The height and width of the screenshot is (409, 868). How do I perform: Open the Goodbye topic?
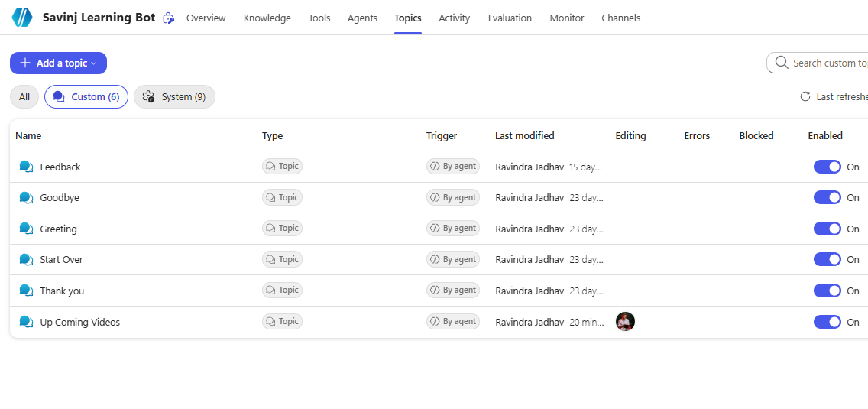tap(60, 198)
